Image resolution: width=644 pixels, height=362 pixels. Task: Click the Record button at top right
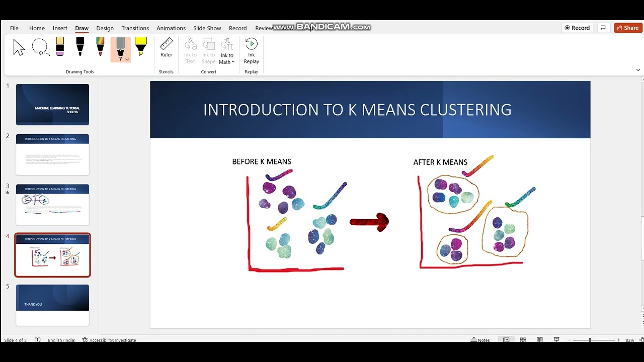click(x=578, y=28)
